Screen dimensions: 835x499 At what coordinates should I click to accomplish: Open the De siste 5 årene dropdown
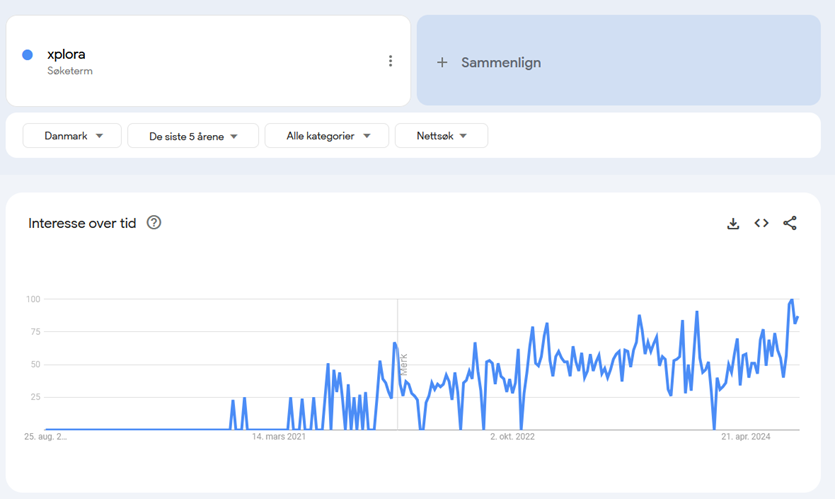(x=193, y=136)
